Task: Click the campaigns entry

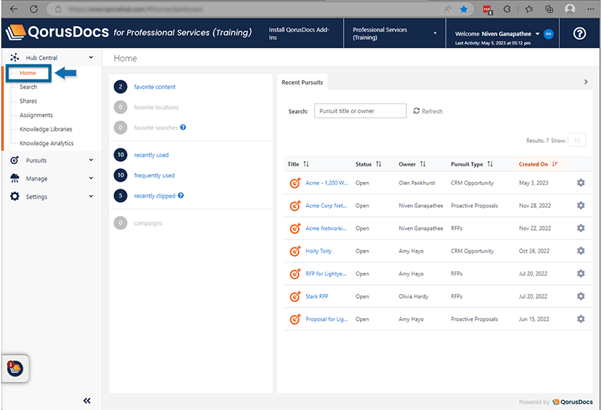Action: pyautogui.click(x=148, y=223)
